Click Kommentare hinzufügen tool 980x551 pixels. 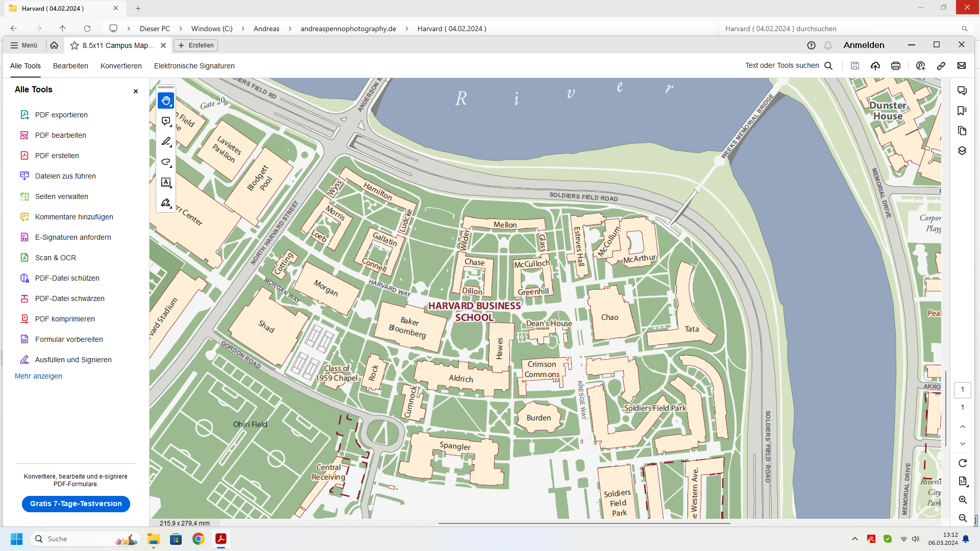coord(74,217)
